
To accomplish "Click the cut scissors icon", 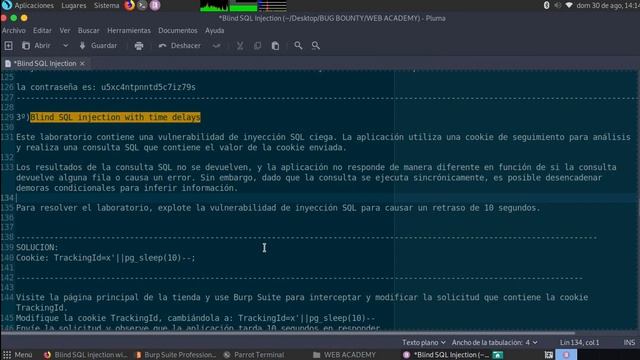I will click(x=240, y=46).
